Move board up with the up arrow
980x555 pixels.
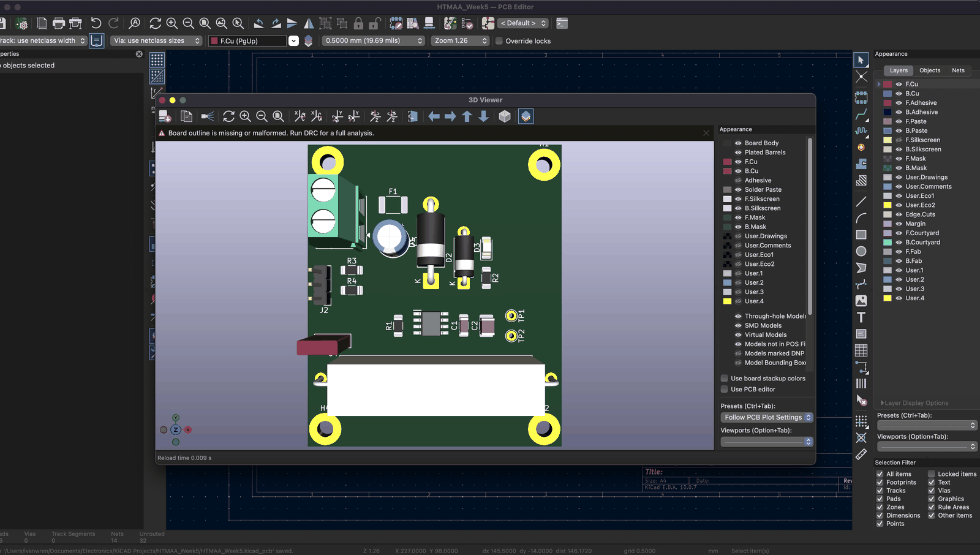tap(467, 116)
